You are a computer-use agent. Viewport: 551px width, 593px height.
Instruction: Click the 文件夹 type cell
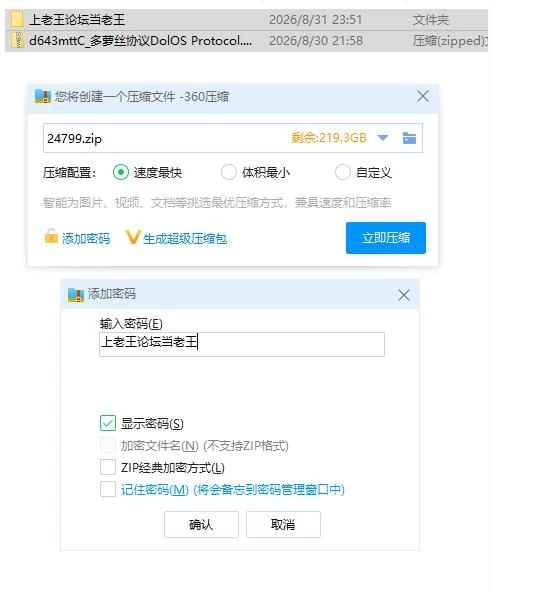431,20
